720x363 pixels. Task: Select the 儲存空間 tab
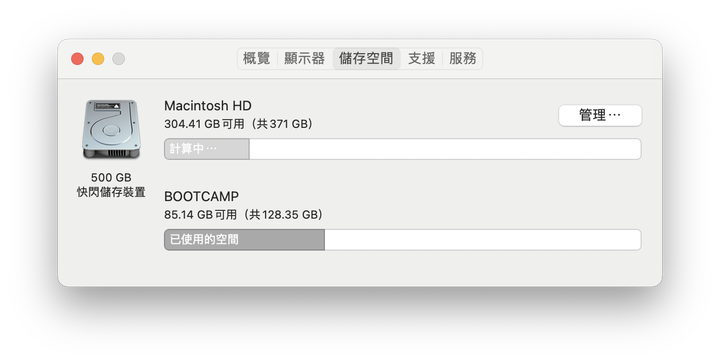[x=366, y=59]
